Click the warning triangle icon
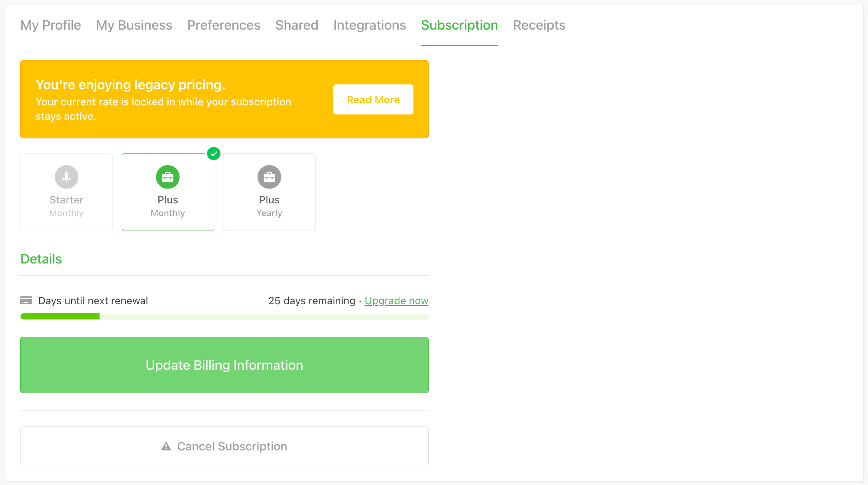 tap(166, 446)
